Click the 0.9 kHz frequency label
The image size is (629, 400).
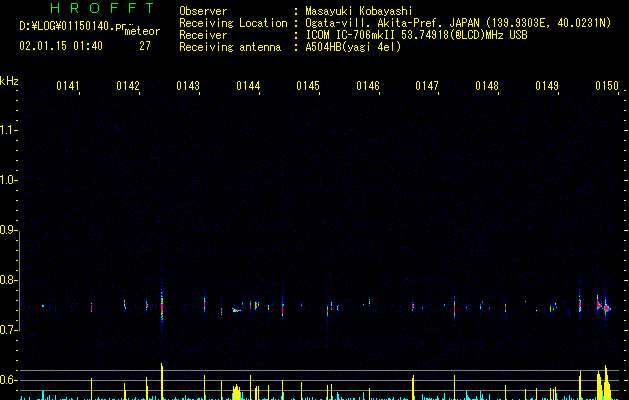(8, 230)
